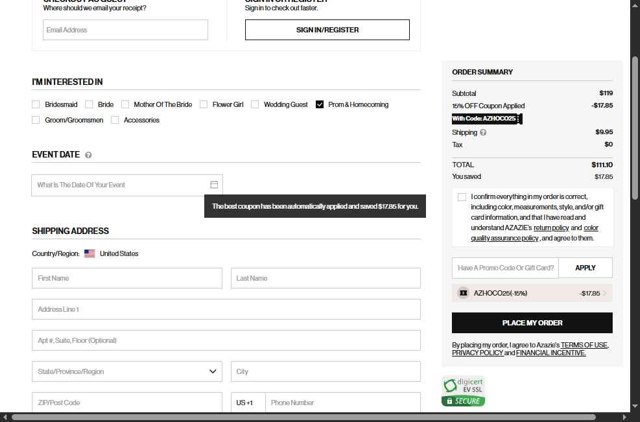Expand the AZHOCO25 coupon row arrow
This screenshot has height=422, width=640.
tap(605, 293)
